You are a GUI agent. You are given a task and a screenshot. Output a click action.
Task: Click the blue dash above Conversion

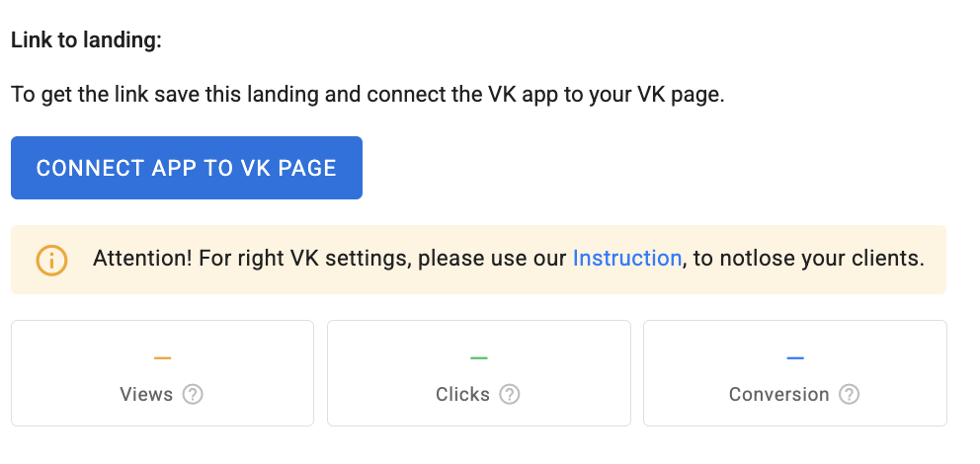tap(795, 357)
